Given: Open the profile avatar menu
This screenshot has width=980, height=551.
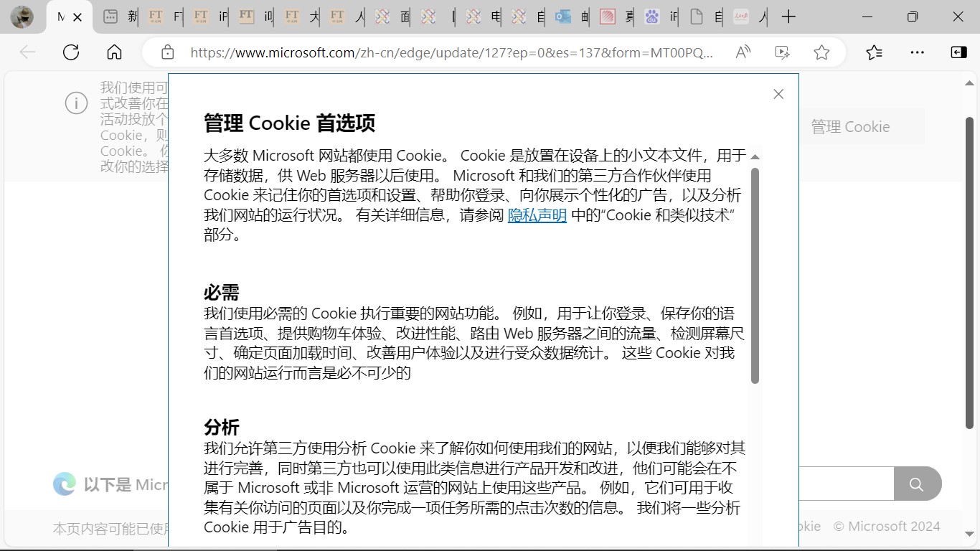Looking at the screenshot, I should (22, 17).
